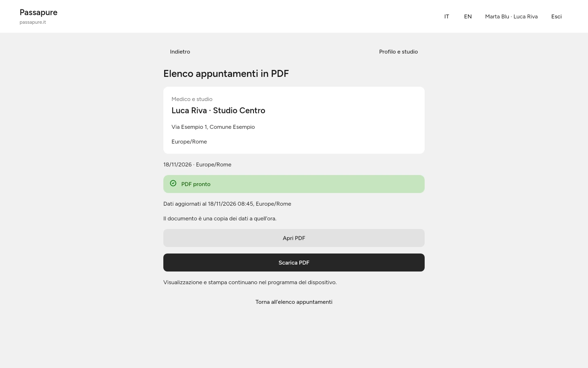Click the Europe/Rome timezone in the card
Viewport: 588px width, 368px height.
(189, 141)
